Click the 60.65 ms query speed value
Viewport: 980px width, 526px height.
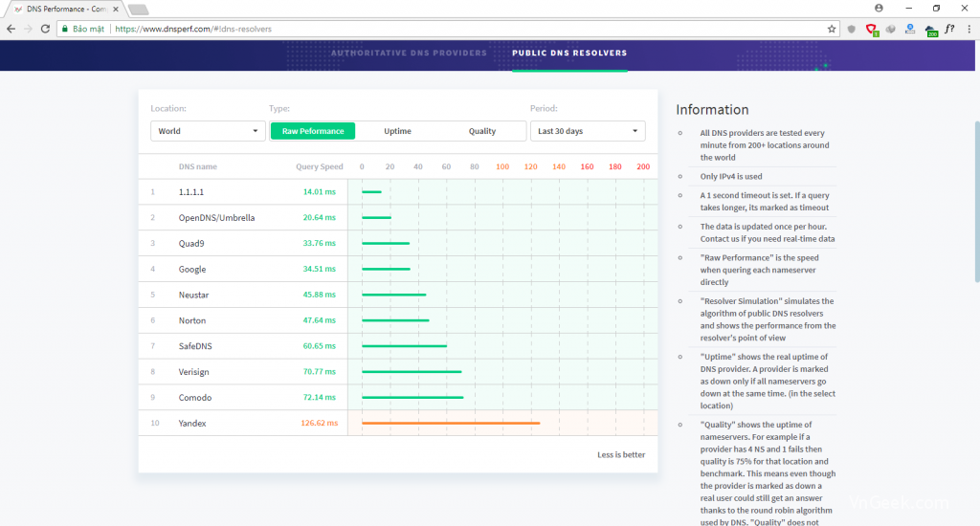tap(319, 346)
